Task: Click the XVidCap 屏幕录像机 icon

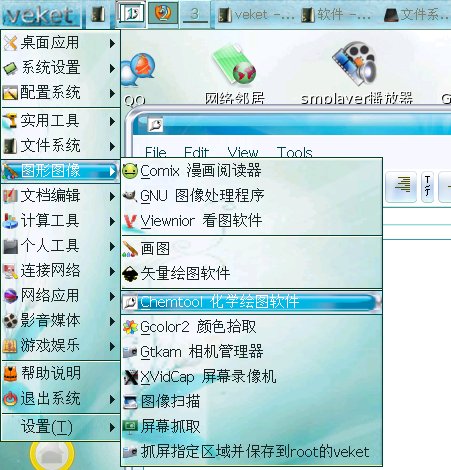Action: pyautogui.click(x=130, y=377)
